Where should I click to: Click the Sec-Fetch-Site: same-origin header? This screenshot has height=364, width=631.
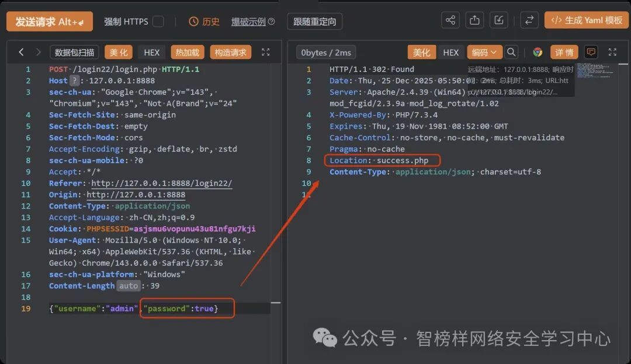click(x=112, y=115)
